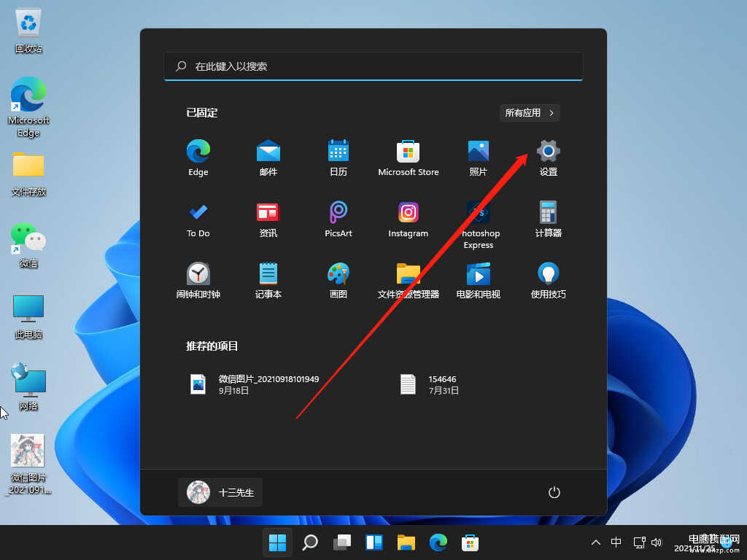
Task: Open 闹钟和时钟 alarms and clock
Action: pos(198,281)
